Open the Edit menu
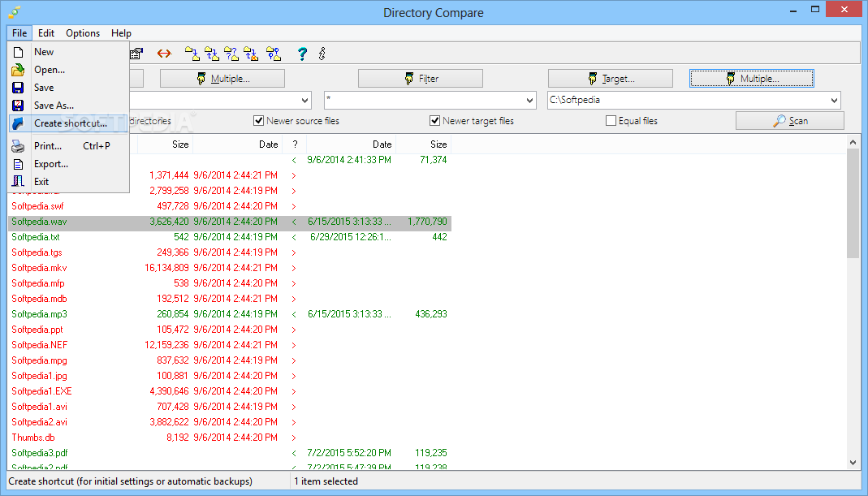This screenshot has height=496, width=868. pyautogui.click(x=46, y=33)
